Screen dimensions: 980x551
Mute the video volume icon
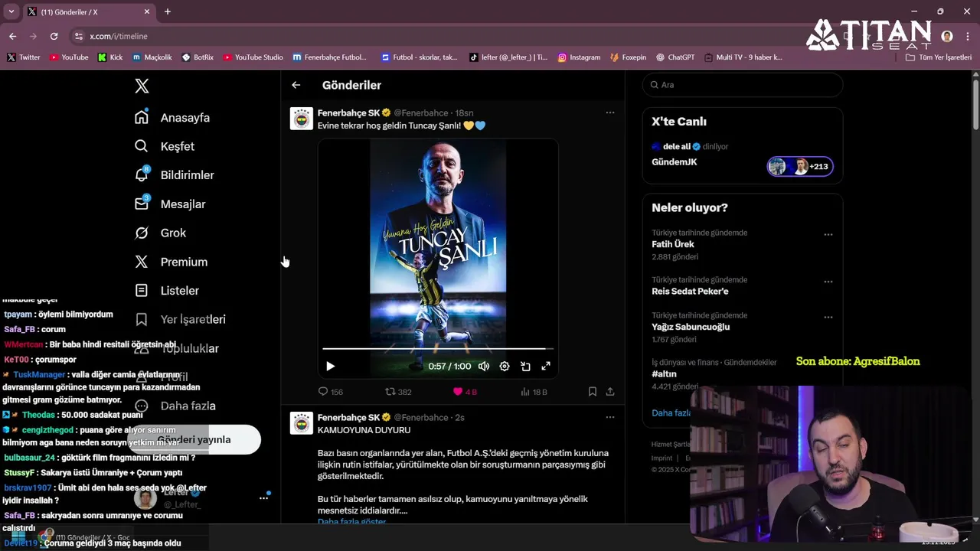point(483,367)
